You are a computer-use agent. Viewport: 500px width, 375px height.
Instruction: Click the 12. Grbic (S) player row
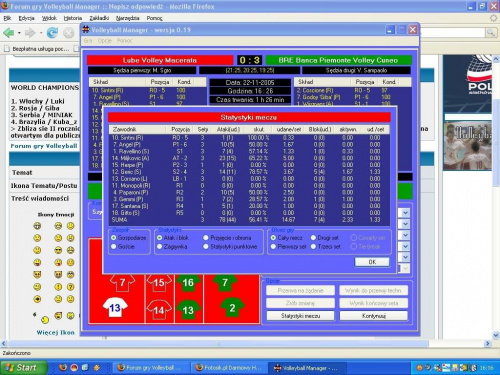point(249,172)
